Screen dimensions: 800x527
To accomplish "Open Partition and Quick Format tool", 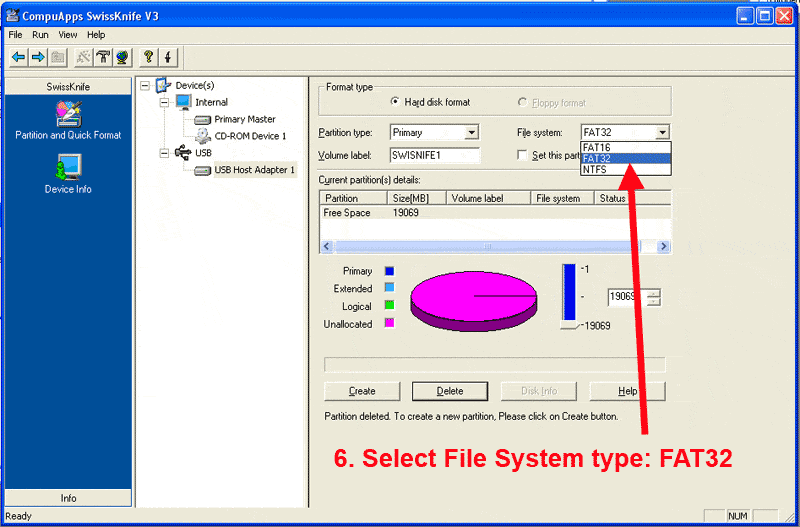I will pos(68,120).
